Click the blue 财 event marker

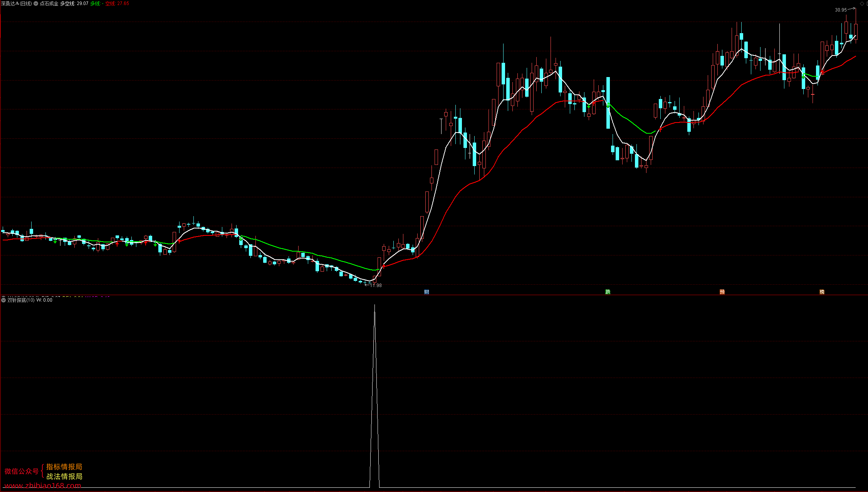click(426, 292)
